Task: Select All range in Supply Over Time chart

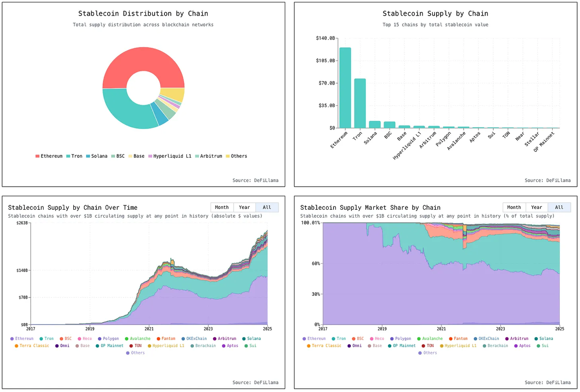Action: tap(267, 207)
